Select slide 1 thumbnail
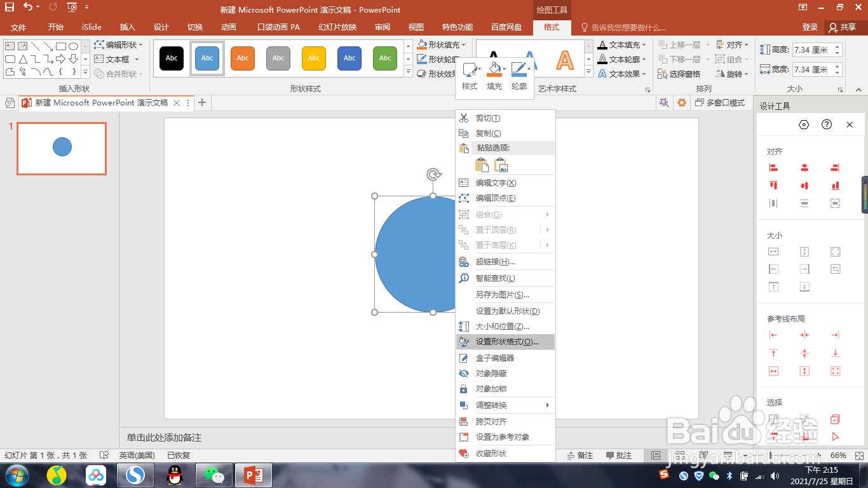 62,149
